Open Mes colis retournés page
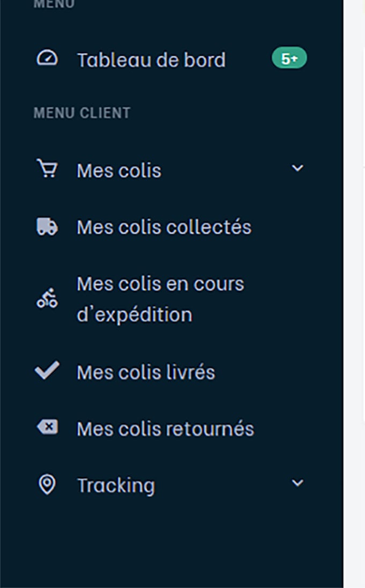The image size is (365, 588). (x=166, y=429)
